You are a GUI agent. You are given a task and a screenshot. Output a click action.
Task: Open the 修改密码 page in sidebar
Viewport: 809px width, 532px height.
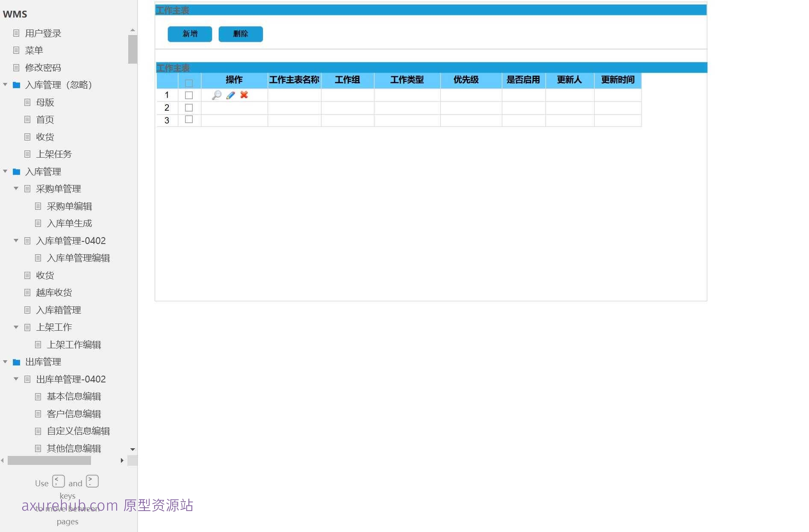(x=43, y=68)
